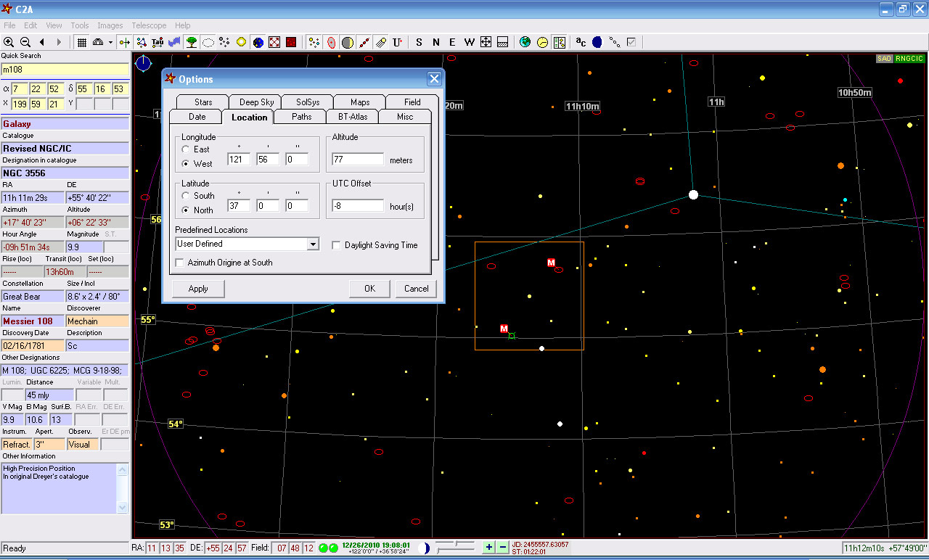Click the status bar slider control
Viewport: 929px width, 560px height.
click(456, 546)
